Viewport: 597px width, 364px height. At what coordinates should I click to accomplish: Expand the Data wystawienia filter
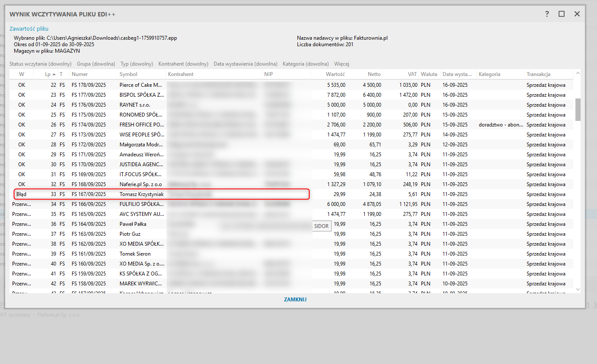pyautogui.click(x=245, y=64)
